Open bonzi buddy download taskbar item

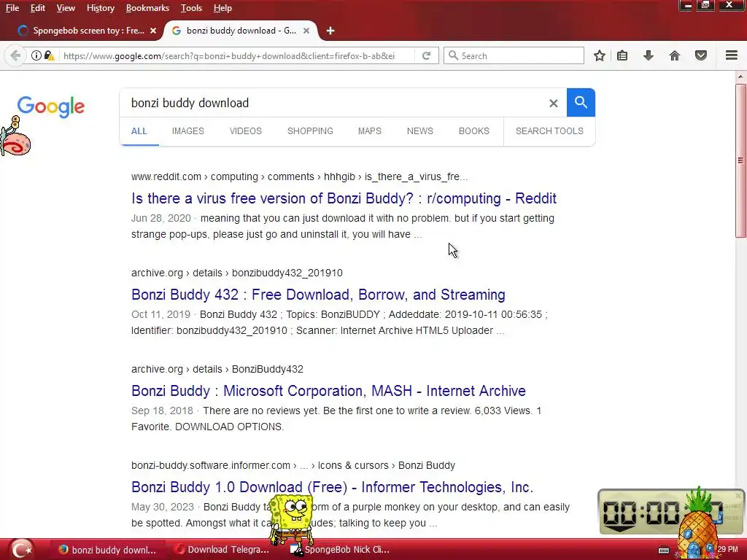109,550
